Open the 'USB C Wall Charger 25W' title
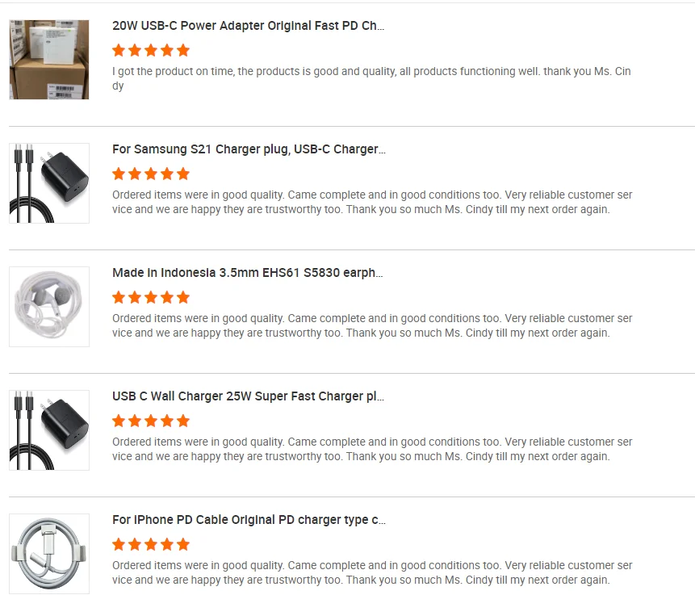This screenshot has height=616, width=695. 249,396
